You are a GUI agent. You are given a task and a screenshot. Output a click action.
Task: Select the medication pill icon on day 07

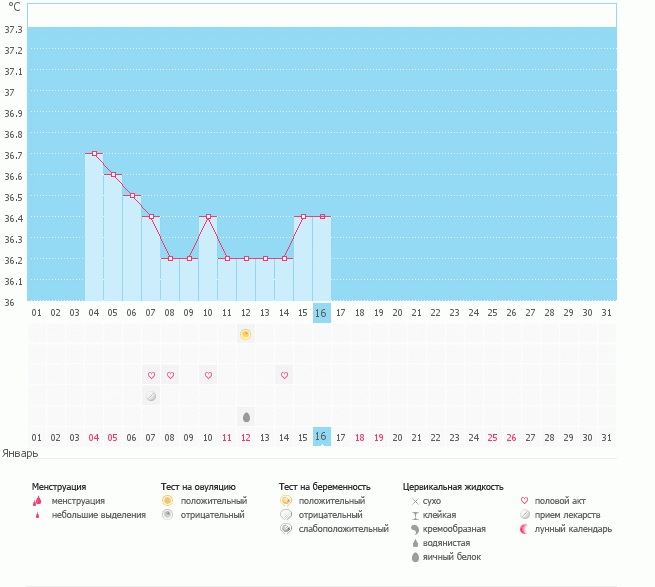coord(151,396)
